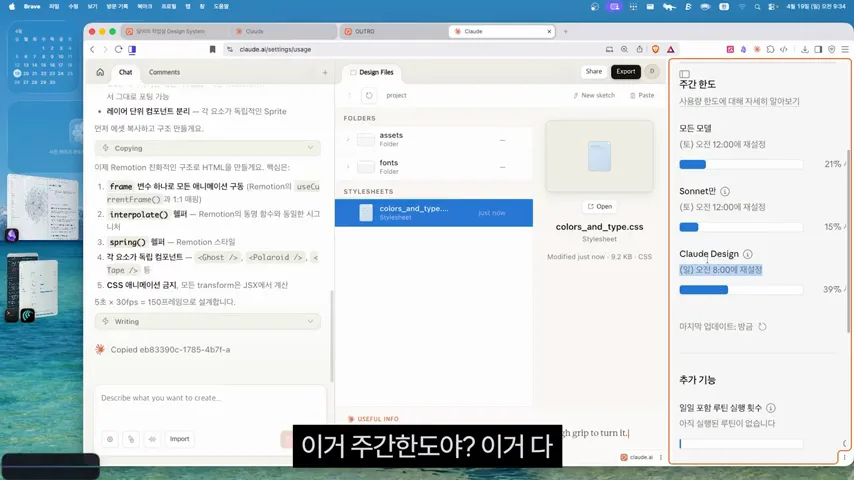Image resolution: width=854 pixels, height=480 pixels.
Task: Select the colors_and_type.css preview thumbnail
Action: (x=599, y=156)
